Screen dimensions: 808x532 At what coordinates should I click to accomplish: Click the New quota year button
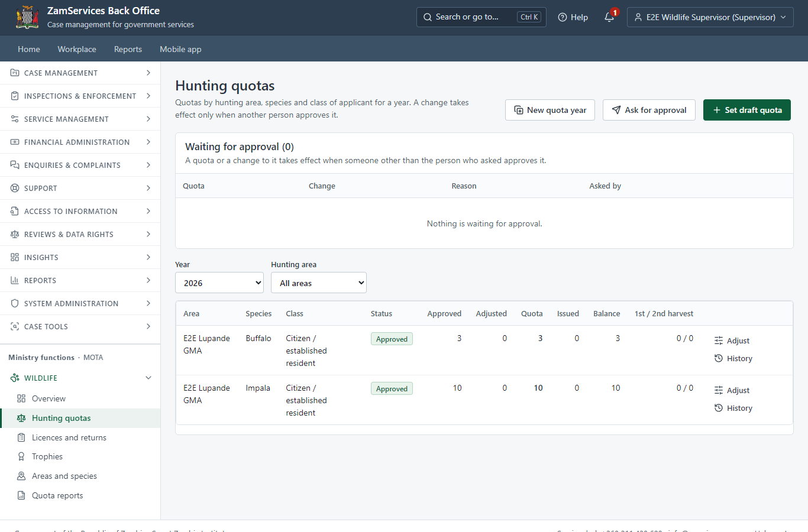(550, 110)
